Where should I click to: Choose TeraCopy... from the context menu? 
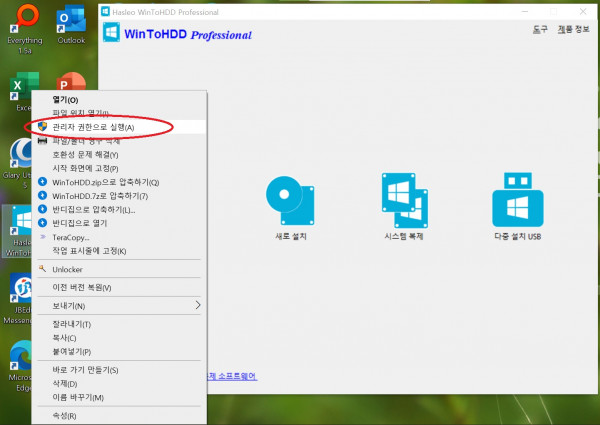pos(120,237)
